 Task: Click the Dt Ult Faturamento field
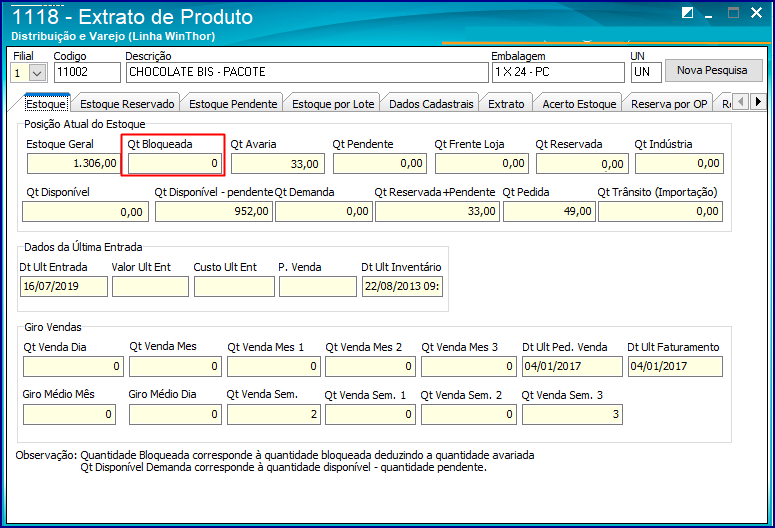675,367
